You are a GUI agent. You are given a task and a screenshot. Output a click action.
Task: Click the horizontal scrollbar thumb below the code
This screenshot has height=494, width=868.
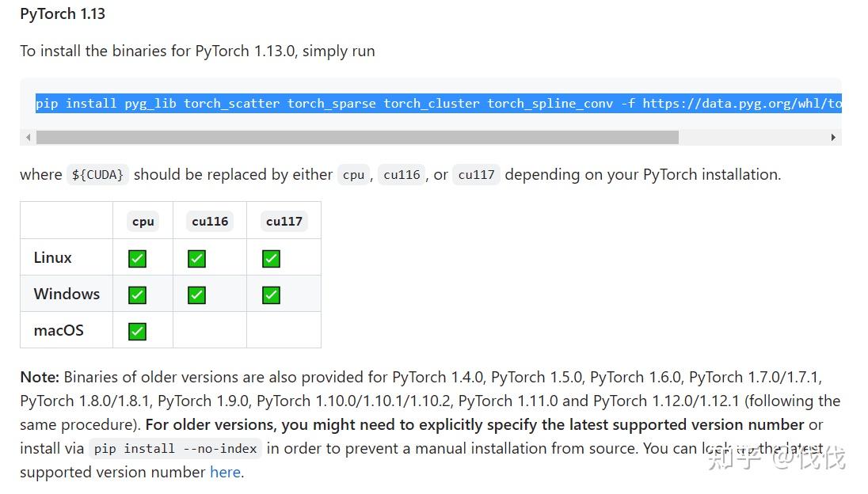coord(356,137)
